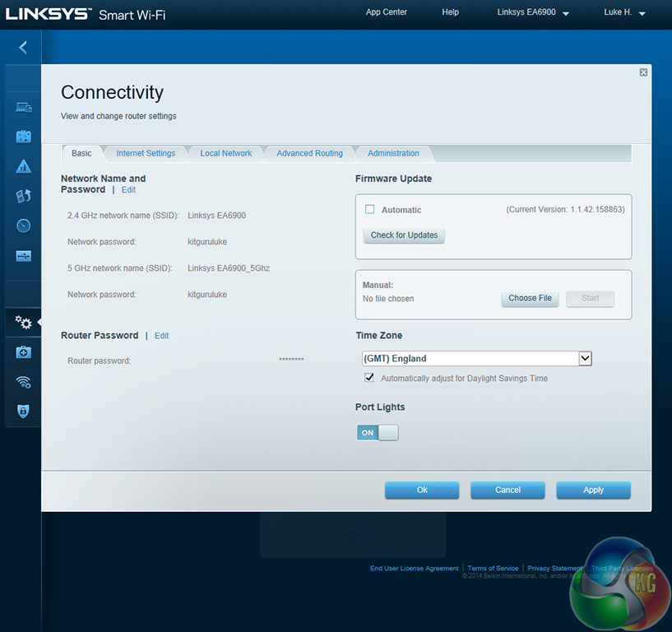Enable the Automatic firmware update checkbox
This screenshot has width=672, height=632.
coord(370,210)
